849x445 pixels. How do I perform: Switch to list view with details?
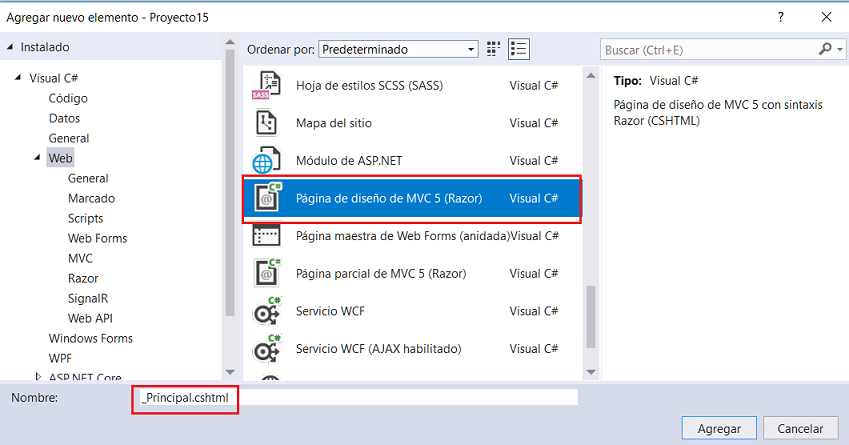pyautogui.click(x=518, y=49)
